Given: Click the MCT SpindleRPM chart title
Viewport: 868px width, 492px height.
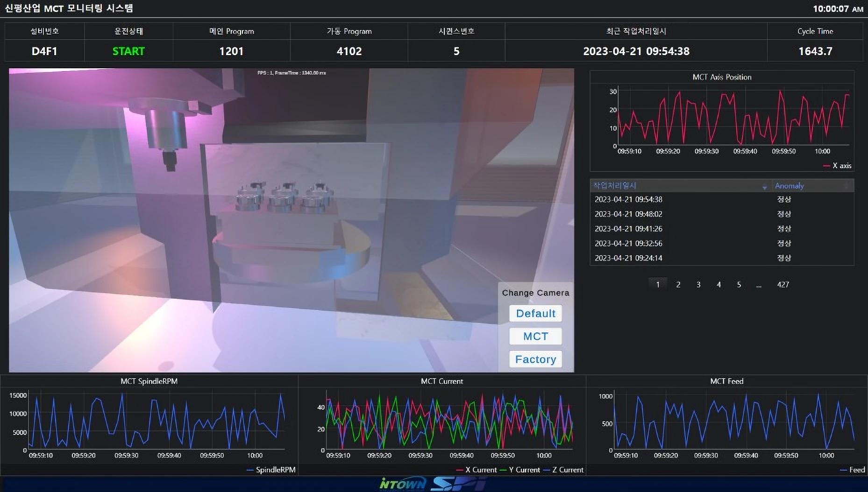Looking at the screenshot, I should pos(149,381).
